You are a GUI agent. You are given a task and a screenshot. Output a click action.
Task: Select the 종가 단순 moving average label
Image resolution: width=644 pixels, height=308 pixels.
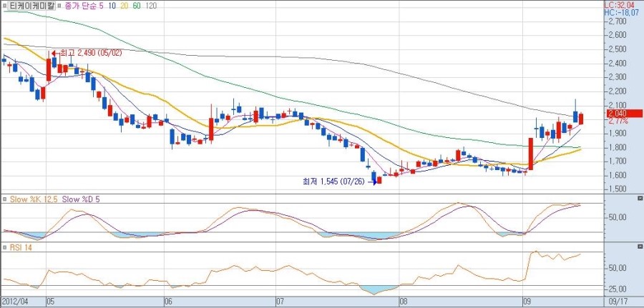(81, 6)
